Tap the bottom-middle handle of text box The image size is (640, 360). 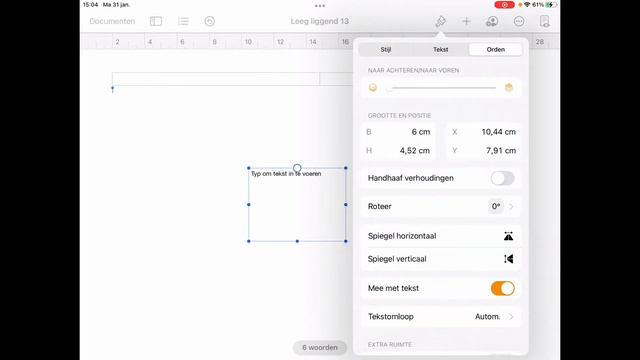point(297,241)
